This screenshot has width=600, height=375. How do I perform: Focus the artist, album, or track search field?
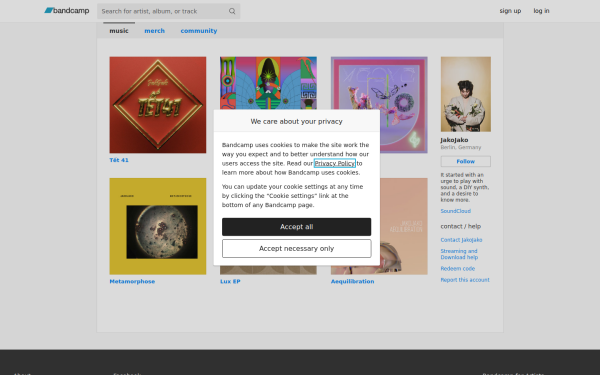(168, 11)
